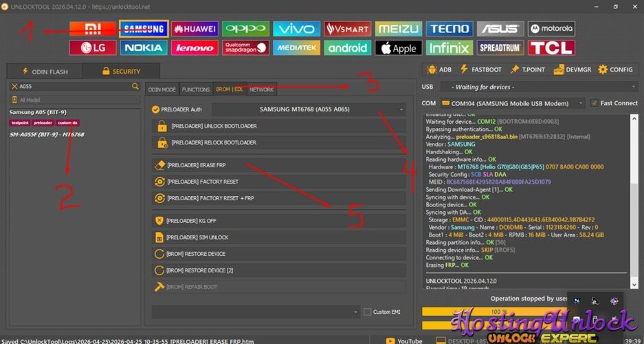This screenshot has height=344, width=644.
Task: Open the NETWORK tab
Action: point(261,89)
